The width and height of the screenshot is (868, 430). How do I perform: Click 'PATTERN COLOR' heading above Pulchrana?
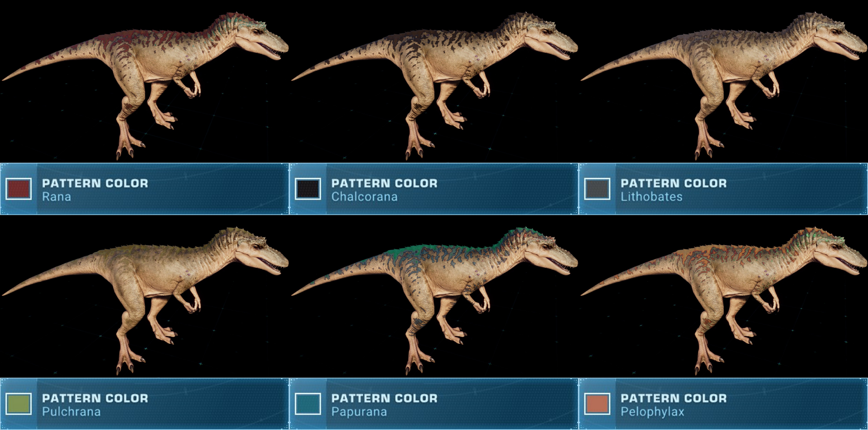[95, 398]
